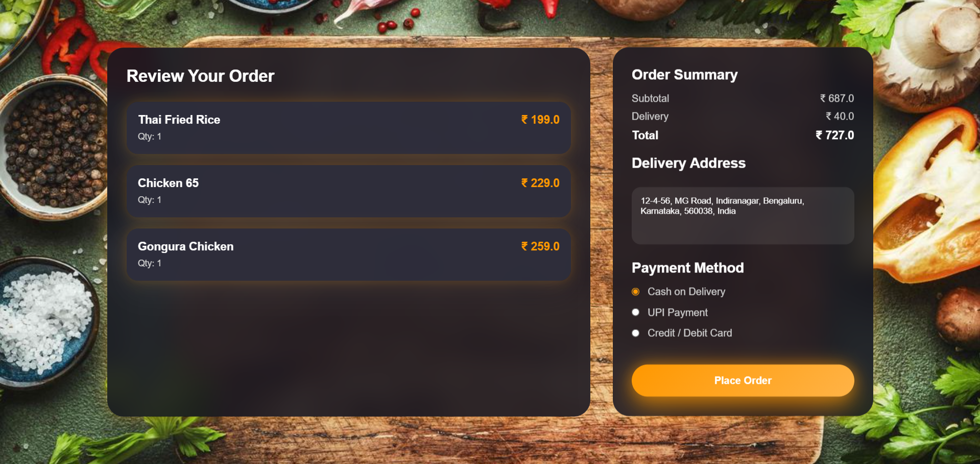Click the Order Summary heading

point(685,75)
